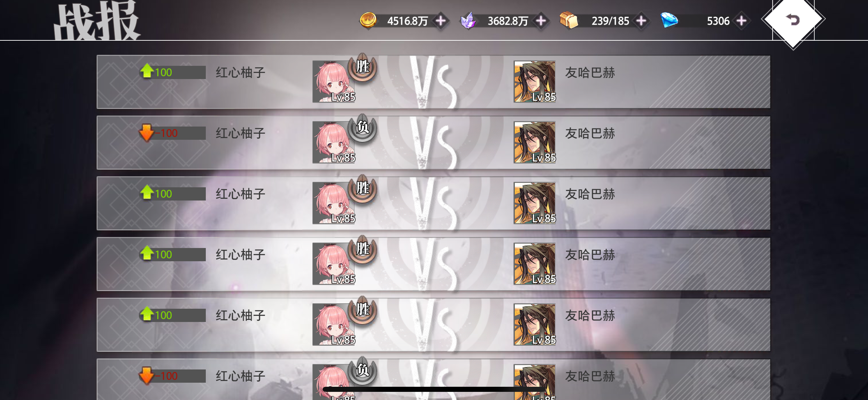Tap the blue diamond gem icon
The width and height of the screenshot is (868, 400).
coord(669,20)
